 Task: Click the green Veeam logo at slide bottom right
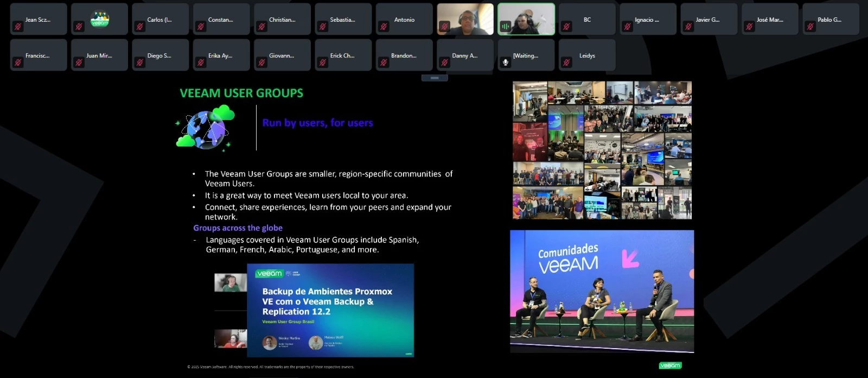pyautogui.click(x=670, y=366)
